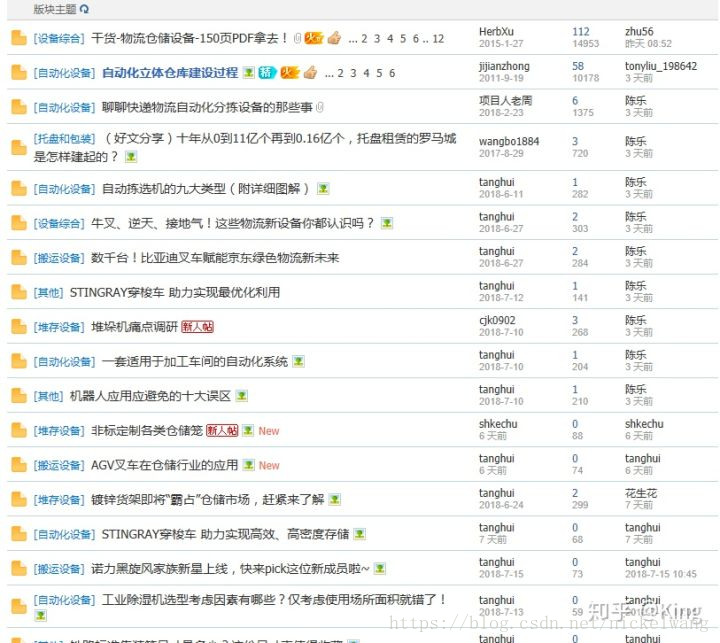
Task: Click folder icon of 干货-物流仓储设备 thread
Action: [x=19, y=38]
